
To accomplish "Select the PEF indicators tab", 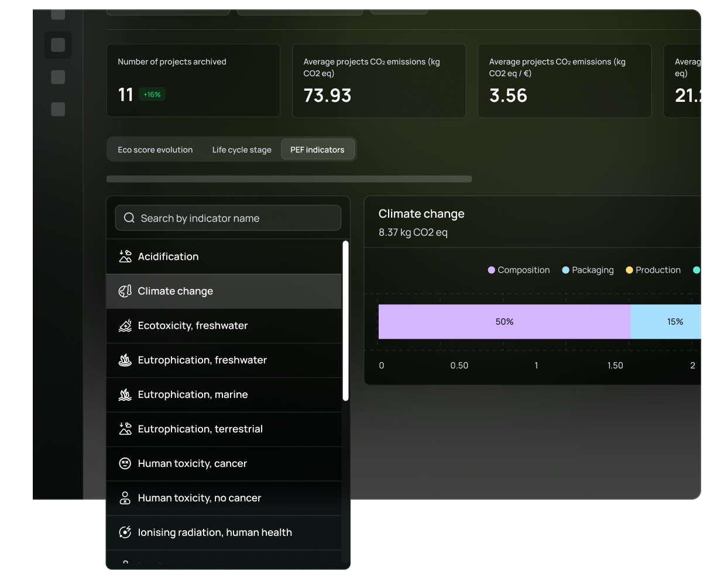I will (317, 150).
